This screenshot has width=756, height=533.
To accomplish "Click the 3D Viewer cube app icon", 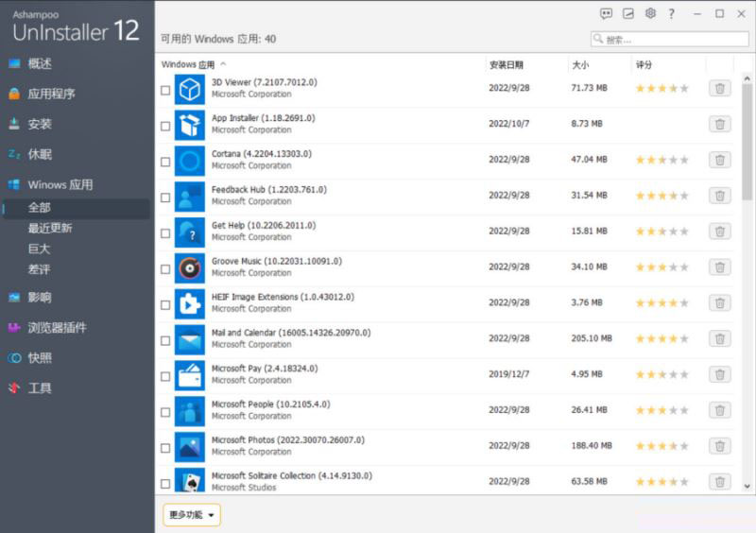I will 190,89.
